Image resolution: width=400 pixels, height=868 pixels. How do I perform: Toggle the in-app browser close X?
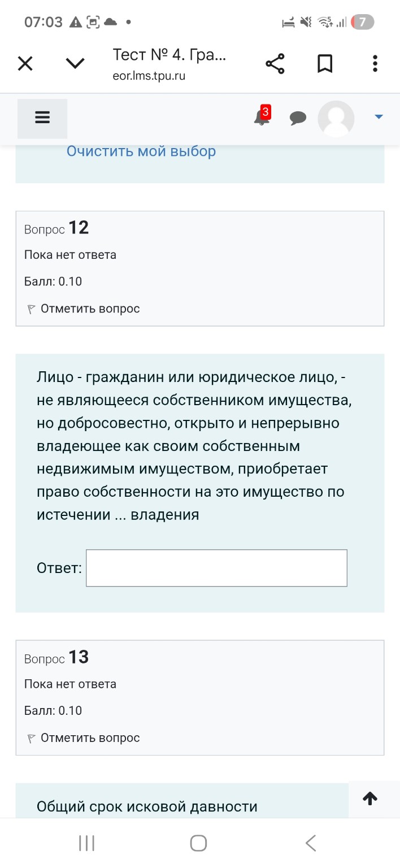pyautogui.click(x=25, y=63)
